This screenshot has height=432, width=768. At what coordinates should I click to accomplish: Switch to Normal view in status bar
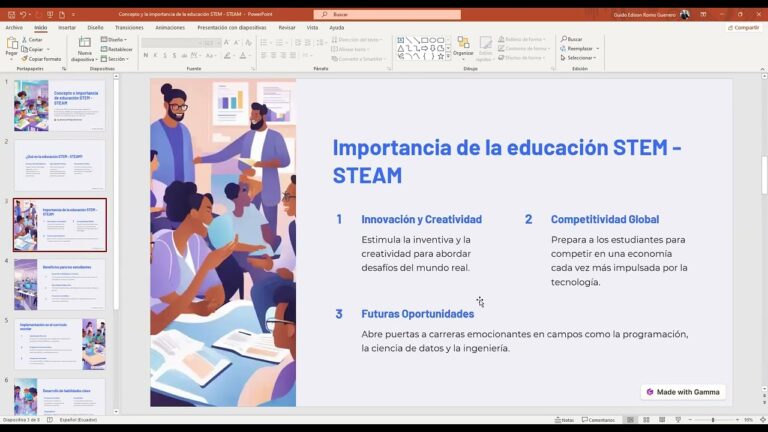pyautogui.click(x=630, y=420)
